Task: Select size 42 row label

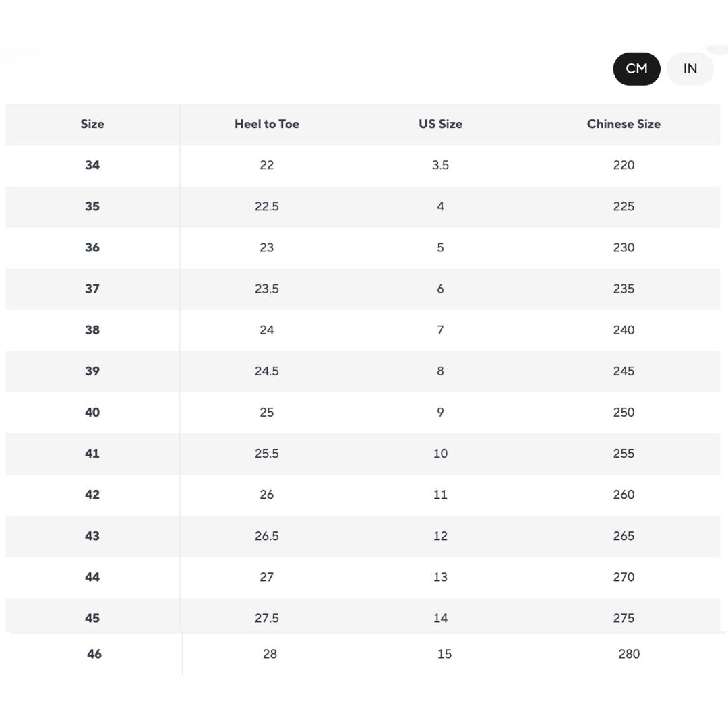Action: coord(92,495)
